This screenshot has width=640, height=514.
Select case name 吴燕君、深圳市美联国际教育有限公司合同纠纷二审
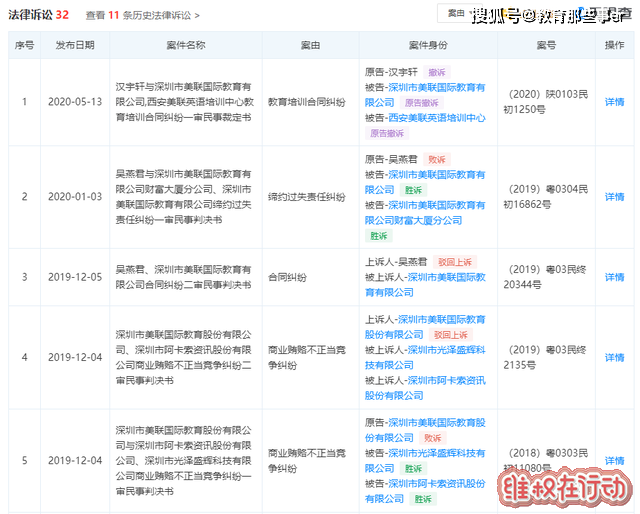(183, 277)
